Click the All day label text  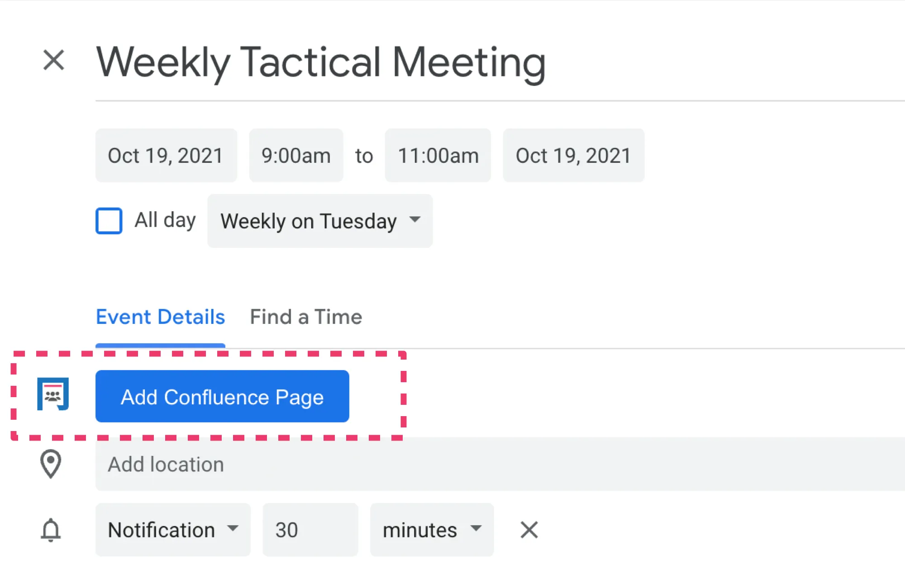point(165,220)
